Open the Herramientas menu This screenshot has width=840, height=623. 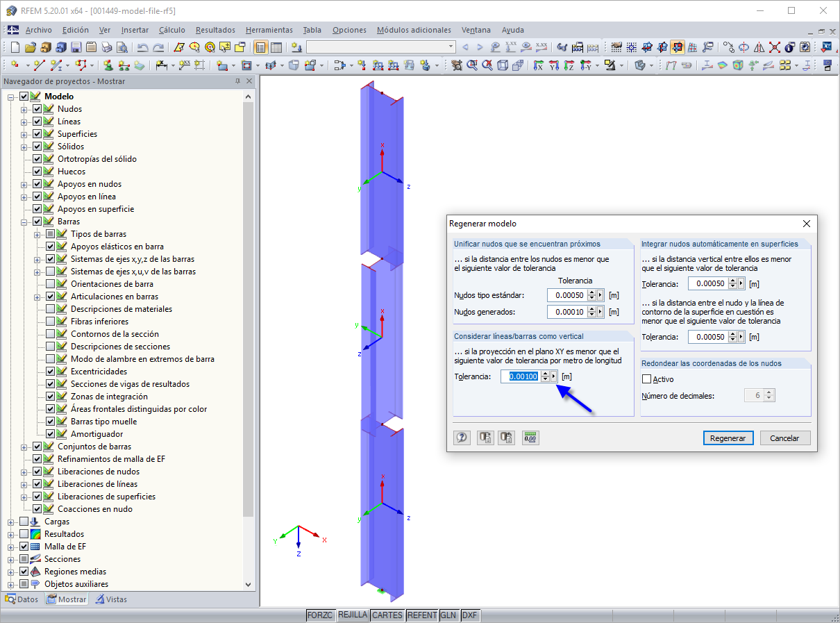[x=269, y=30]
